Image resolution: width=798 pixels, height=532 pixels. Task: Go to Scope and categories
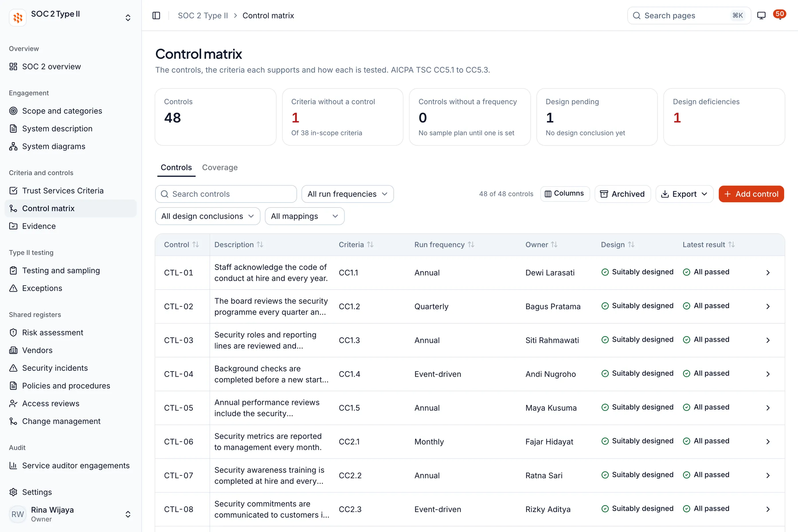[x=70, y=111]
